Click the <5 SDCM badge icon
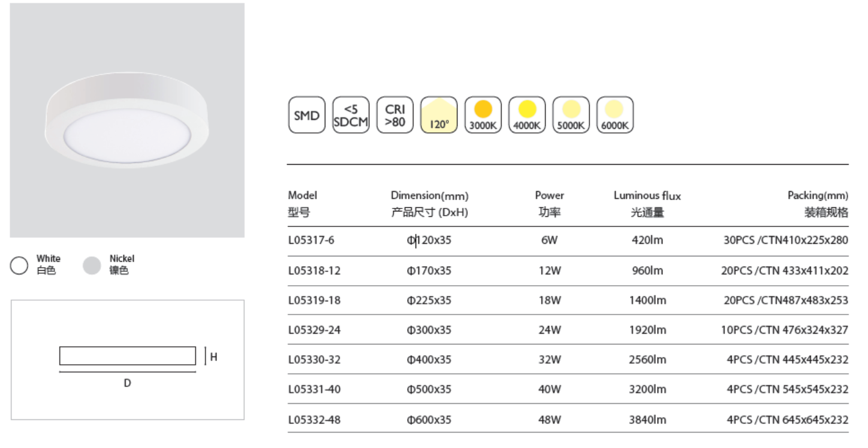Viewport: 868px width, 448px height. coord(351,115)
